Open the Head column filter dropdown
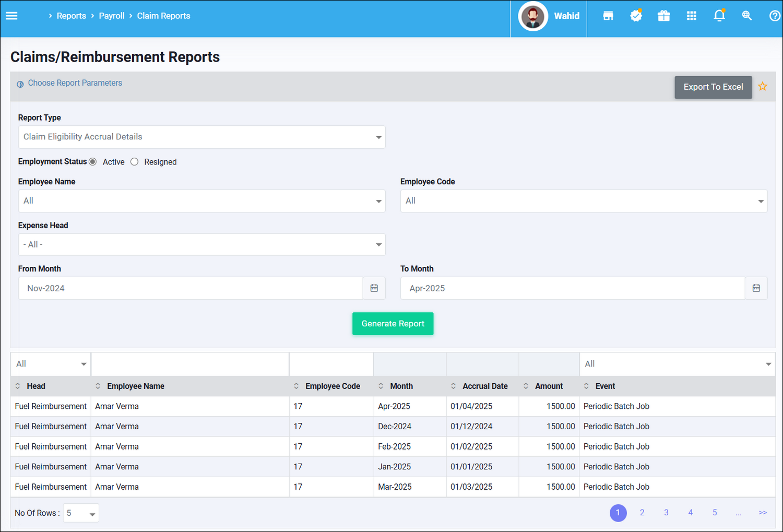 coord(51,364)
